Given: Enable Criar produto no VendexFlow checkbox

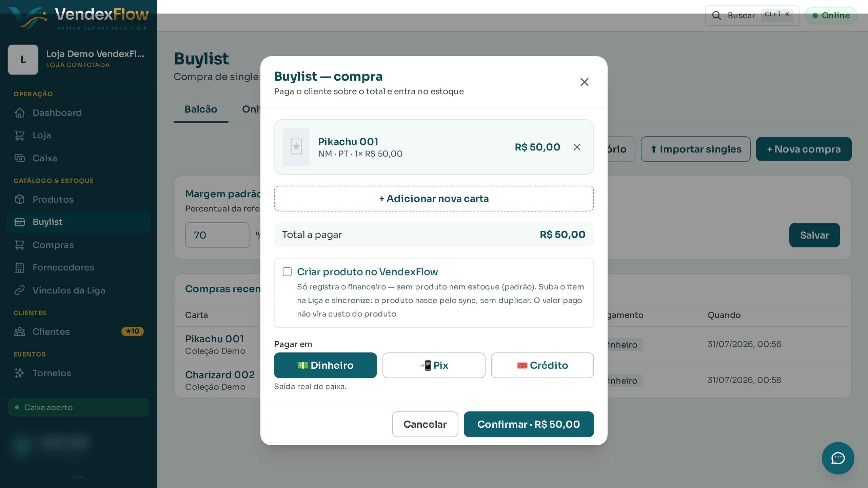Looking at the screenshot, I should tap(287, 272).
